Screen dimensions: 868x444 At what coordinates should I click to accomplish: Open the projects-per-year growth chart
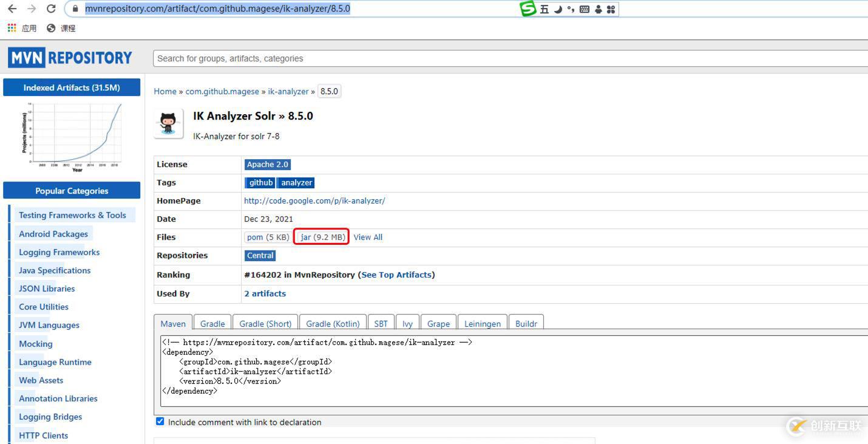(x=72, y=137)
